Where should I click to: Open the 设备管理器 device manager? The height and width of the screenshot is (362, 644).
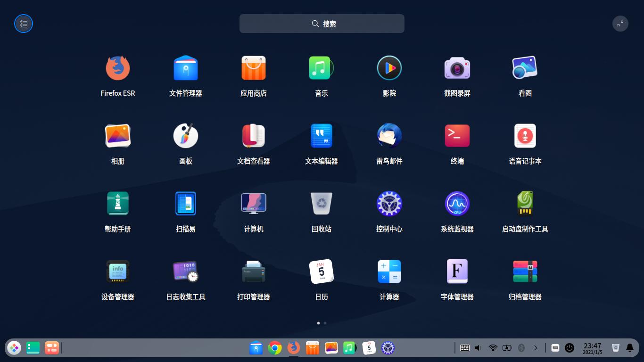(118, 272)
